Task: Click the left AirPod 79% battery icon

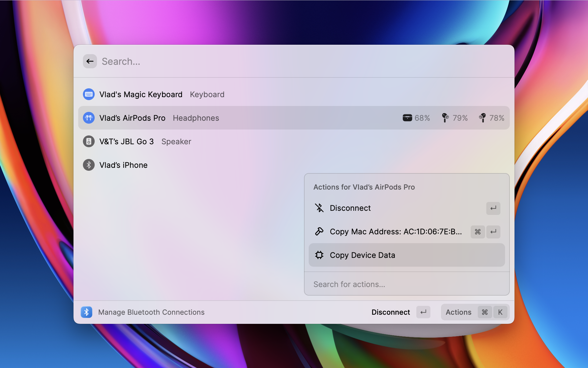Action: click(445, 118)
